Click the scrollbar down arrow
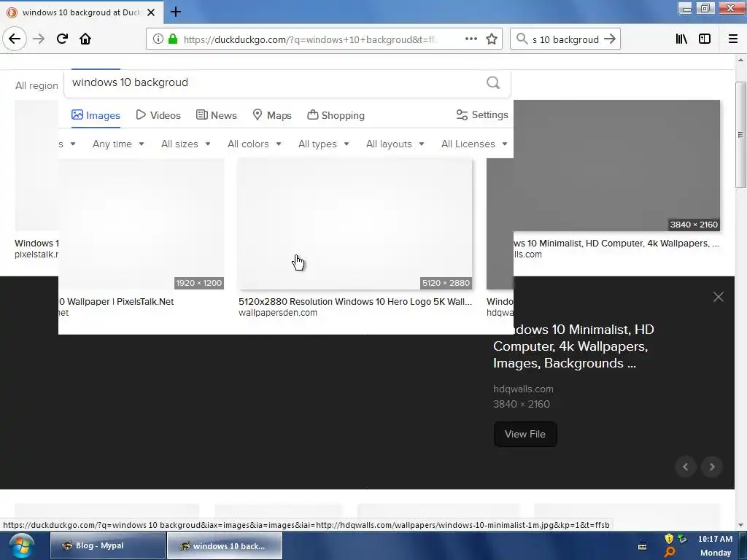This screenshot has height=560, width=747. click(x=740, y=525)
